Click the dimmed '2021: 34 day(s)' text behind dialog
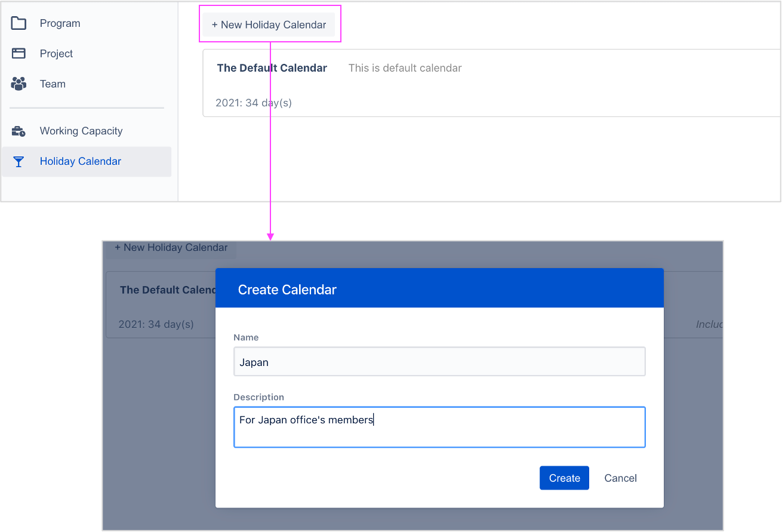The image size is (782, 532). (156, 324)
